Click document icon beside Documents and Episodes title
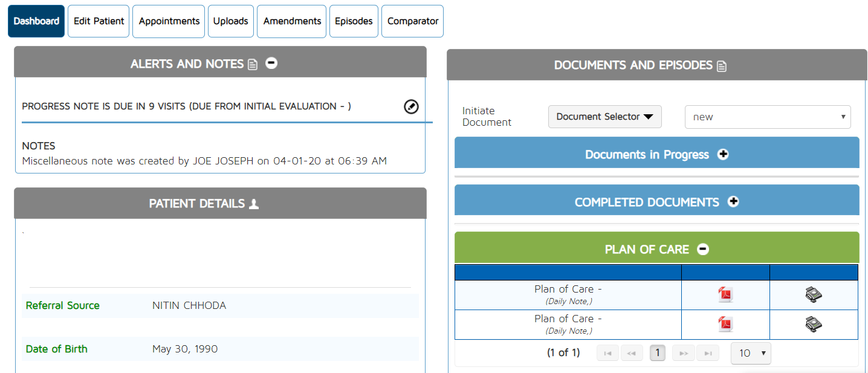This screenshot has height=373, width=868. click(x=721, y=66)
